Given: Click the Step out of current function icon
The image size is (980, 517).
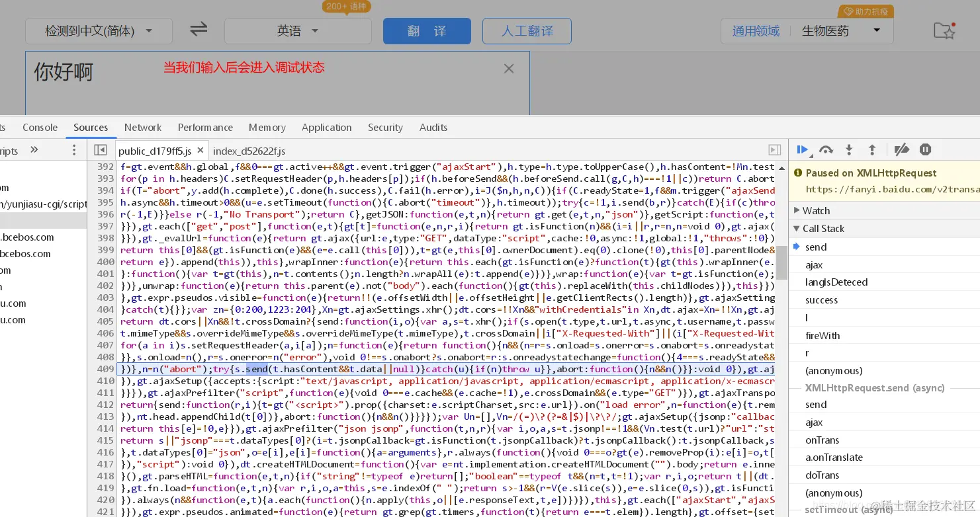Looking at the screenshot, I should click(872, 150).
